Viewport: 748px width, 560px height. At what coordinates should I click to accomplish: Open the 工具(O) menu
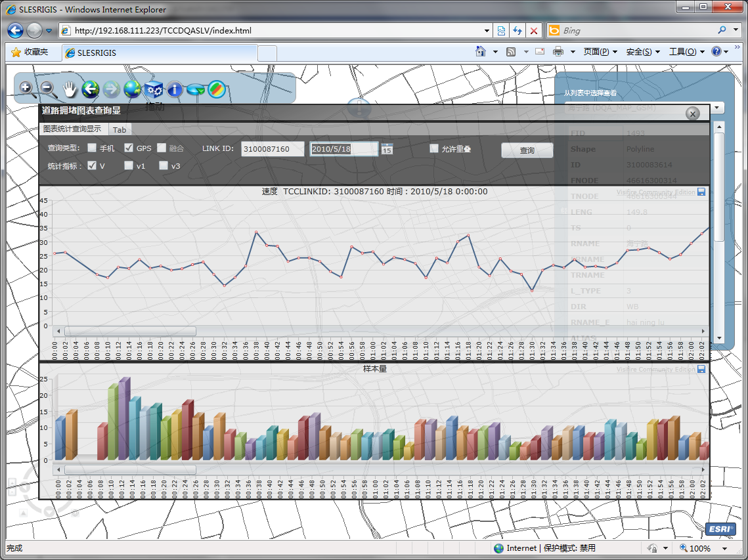pos(686,52)
